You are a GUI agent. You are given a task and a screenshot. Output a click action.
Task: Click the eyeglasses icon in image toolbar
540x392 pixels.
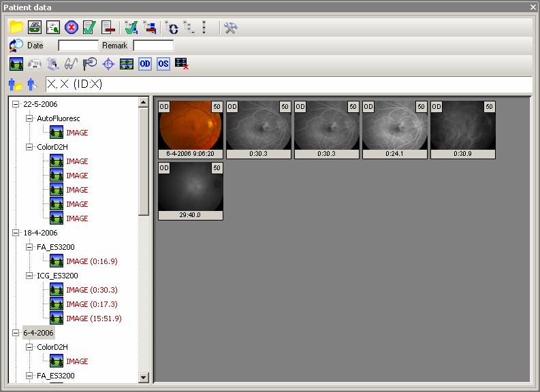[71, 64]
